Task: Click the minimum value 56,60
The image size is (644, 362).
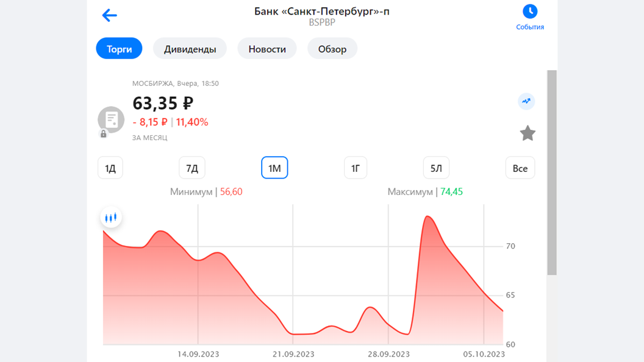Action: pos(231,192)
